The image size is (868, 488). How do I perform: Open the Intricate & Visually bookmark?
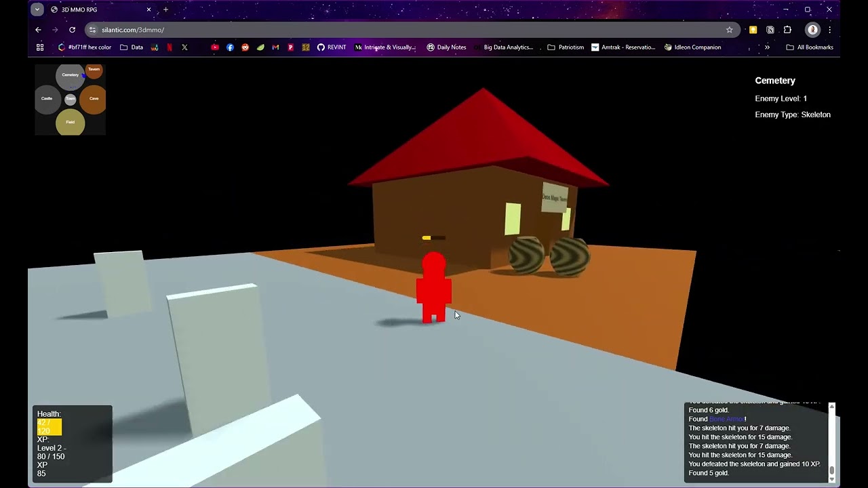coord(385,47)
